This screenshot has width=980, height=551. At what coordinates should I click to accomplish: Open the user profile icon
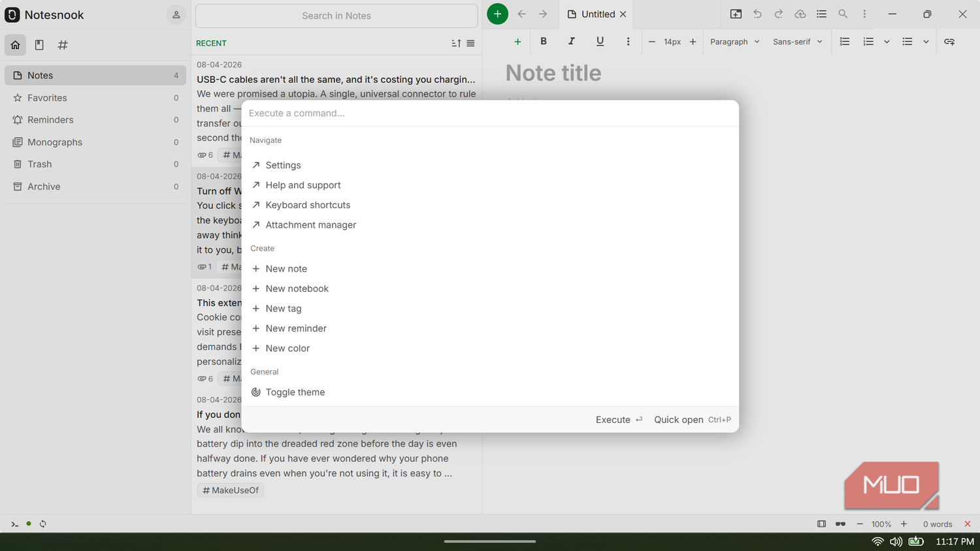click(176, 14)
